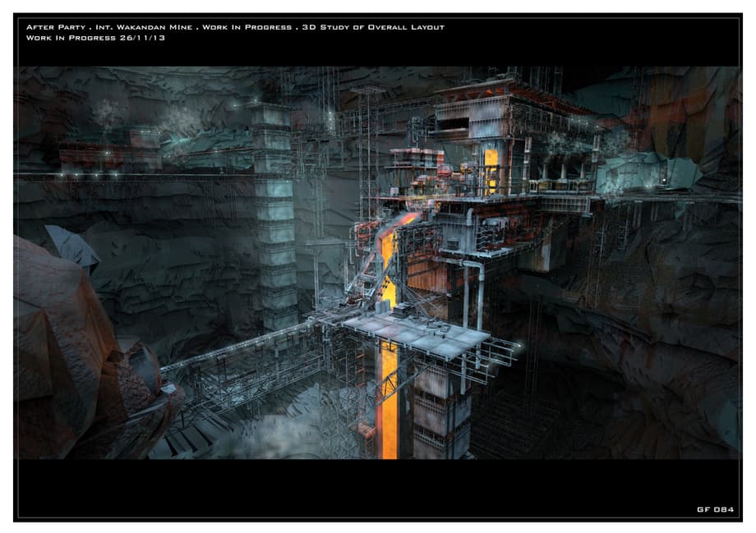Viewport: 756px width, 533px height.
Task: Click the "Work In Progress 26/11/13" date line
Action: (x=95, y=38)
